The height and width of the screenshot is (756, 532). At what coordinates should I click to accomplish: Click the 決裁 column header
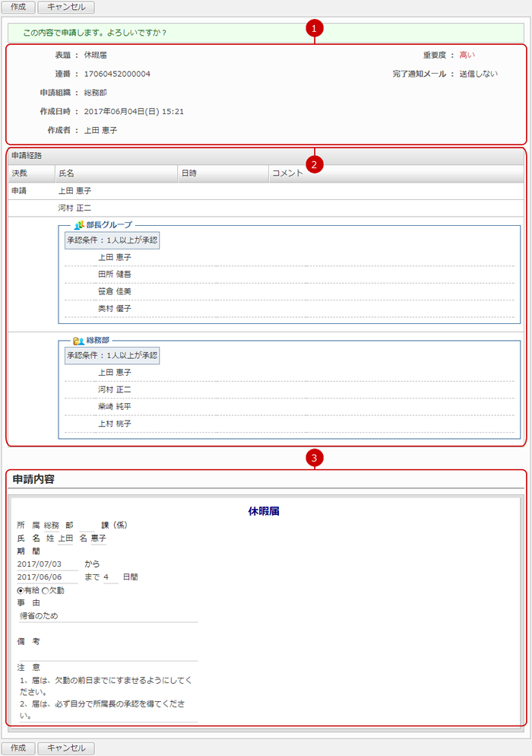click(32, 173)
